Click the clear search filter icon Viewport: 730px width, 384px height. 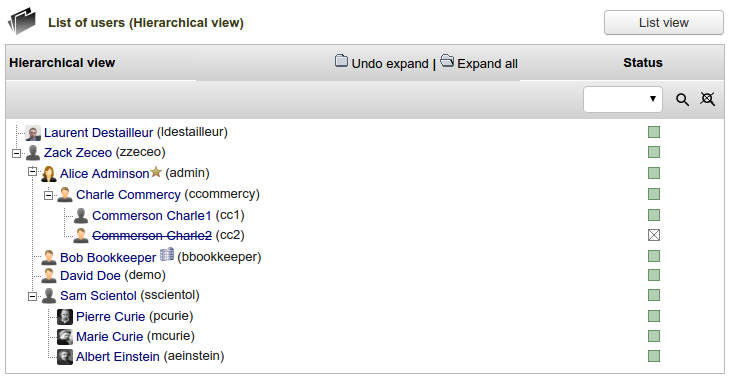707,99
